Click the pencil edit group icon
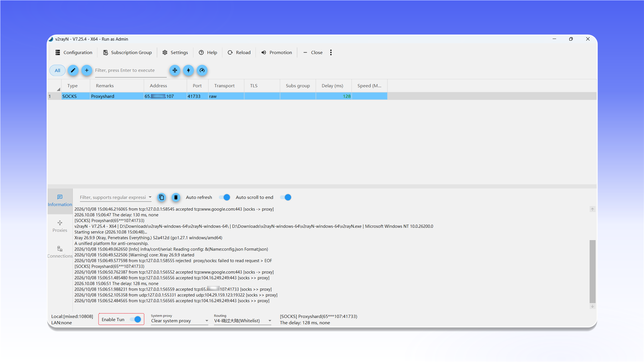 pos(73,70)
